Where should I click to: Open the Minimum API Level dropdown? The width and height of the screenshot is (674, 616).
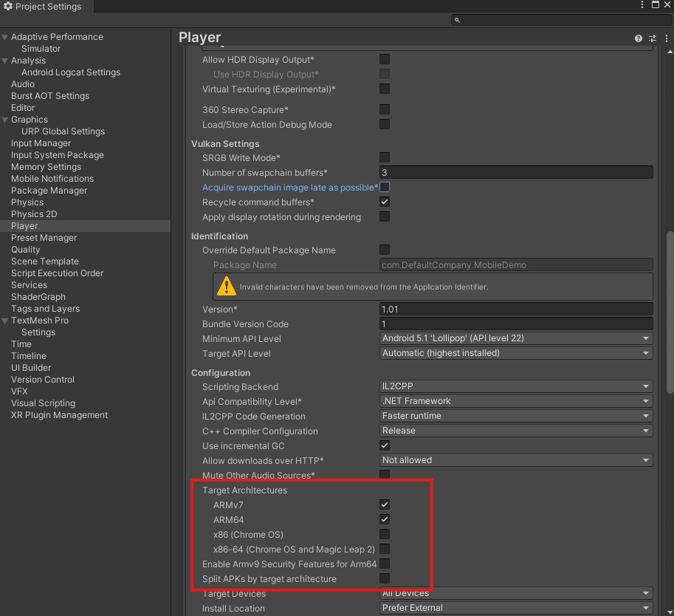pyautogui.click(x=516, y=338)
